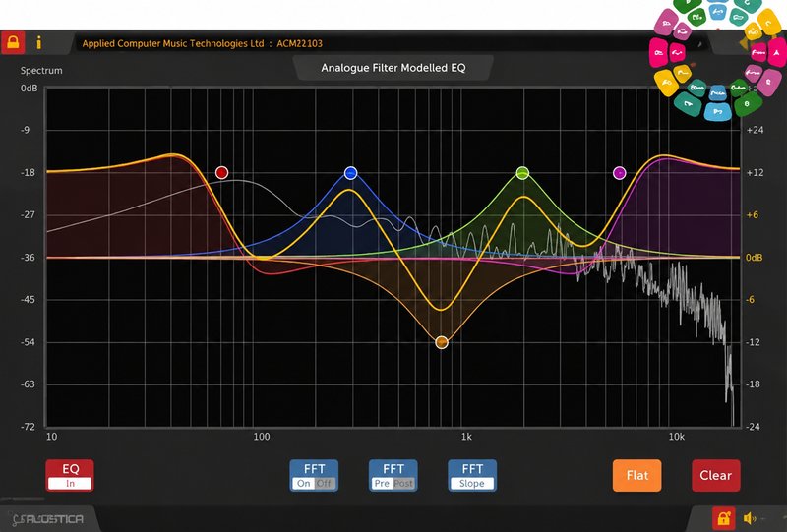Viewport: 787px width, 532px height.
Task: Click the 10k frequency label
Action: (x=676, y=437)
